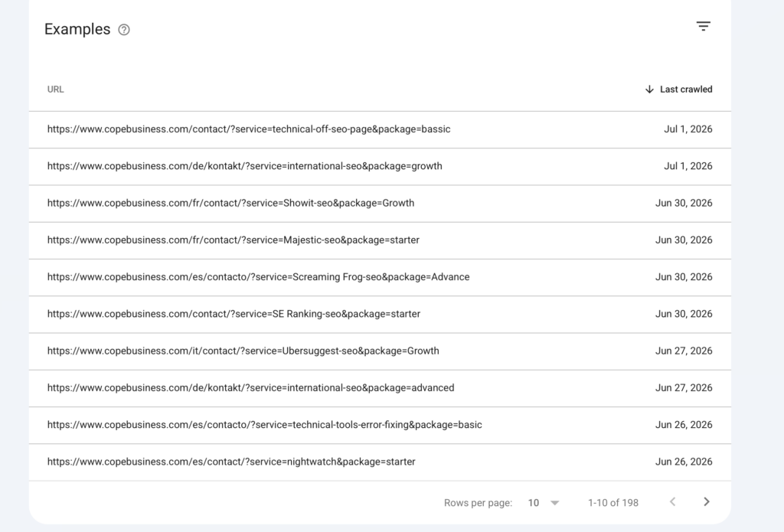Image resolution: width=784 pixels, height=532 pixels.
Task: Click Jul 1, 2026 date for technical-off-seo-page row
Action: [688, 129]
